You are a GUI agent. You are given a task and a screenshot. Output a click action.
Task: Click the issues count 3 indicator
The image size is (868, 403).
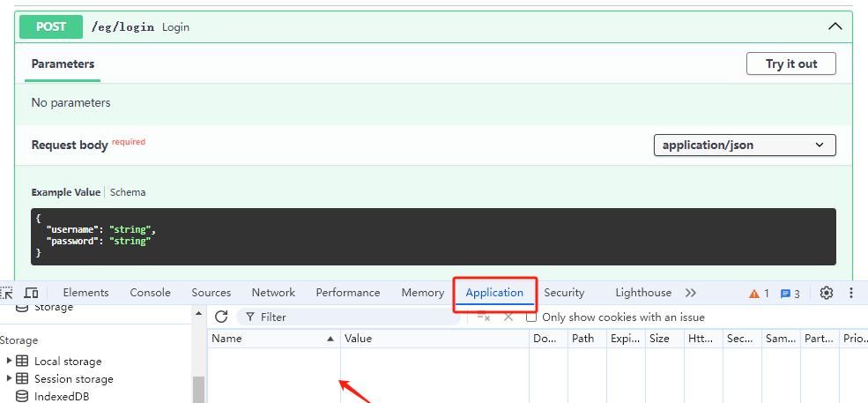coord(790,294)
